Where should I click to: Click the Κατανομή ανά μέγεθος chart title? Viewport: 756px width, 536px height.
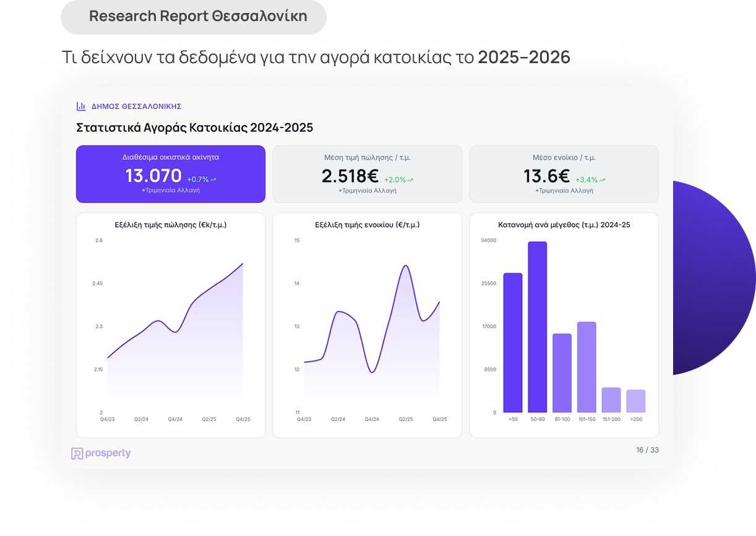click(564, 225)
